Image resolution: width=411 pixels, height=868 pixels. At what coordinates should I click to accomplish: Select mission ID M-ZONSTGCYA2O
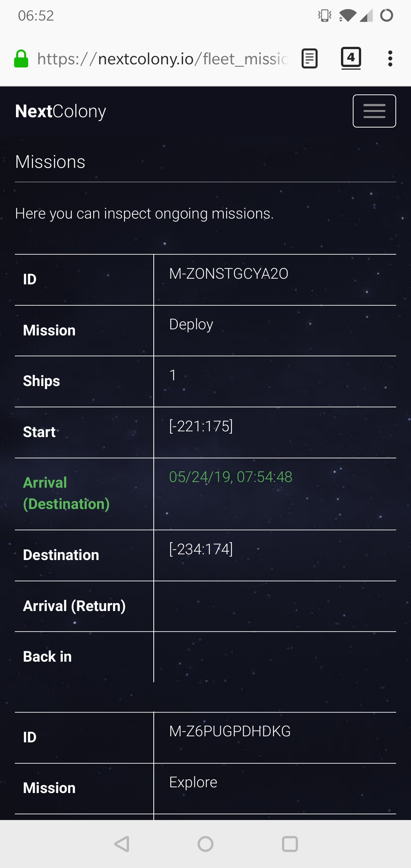(228, 274)
